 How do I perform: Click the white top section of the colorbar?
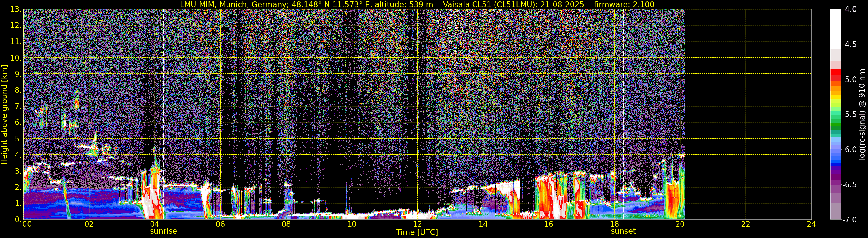(836, 29)
